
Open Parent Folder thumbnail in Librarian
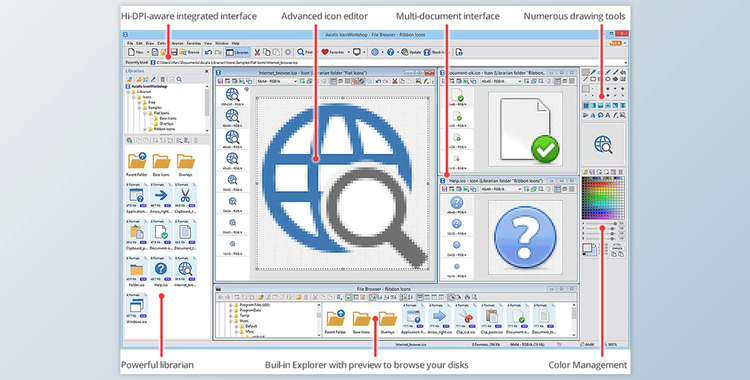[137, 164]
